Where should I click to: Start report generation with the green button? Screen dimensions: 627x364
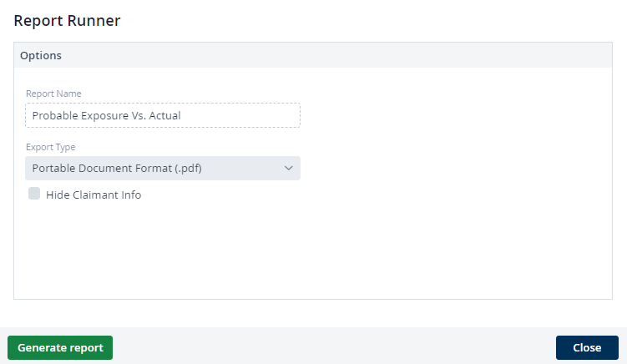coord(60,347)
